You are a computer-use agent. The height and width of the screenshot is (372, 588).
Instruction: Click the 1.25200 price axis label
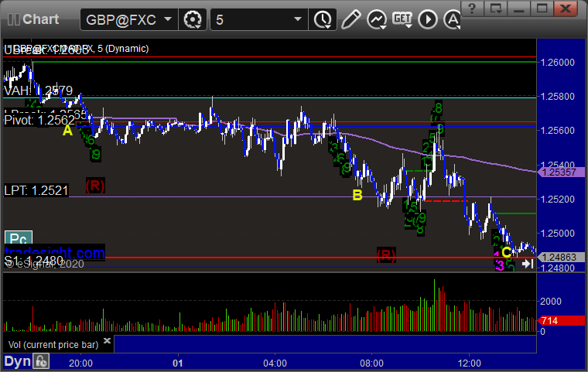pyautogui.click(x=557, y=199)
